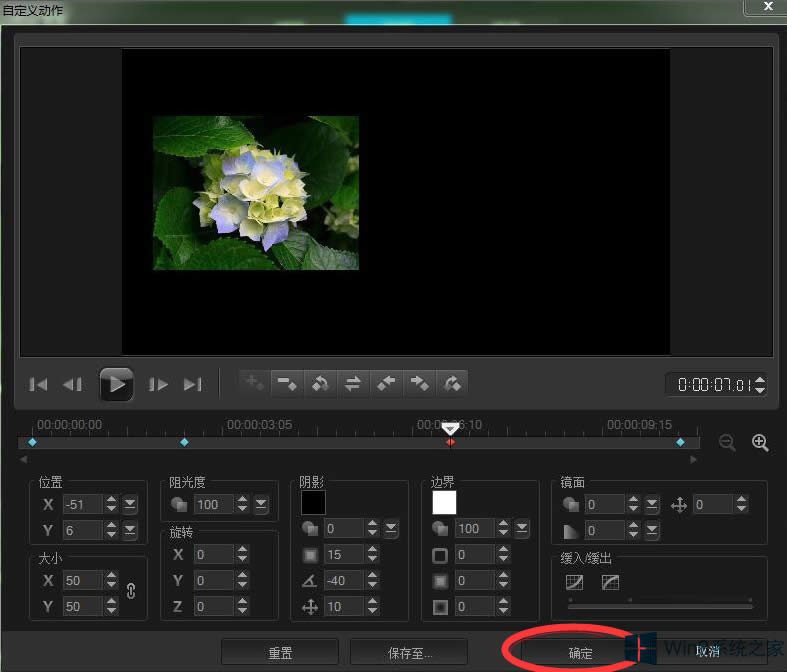Toggle the ease out option
The image size is (787, 672).
coord(610,582)
